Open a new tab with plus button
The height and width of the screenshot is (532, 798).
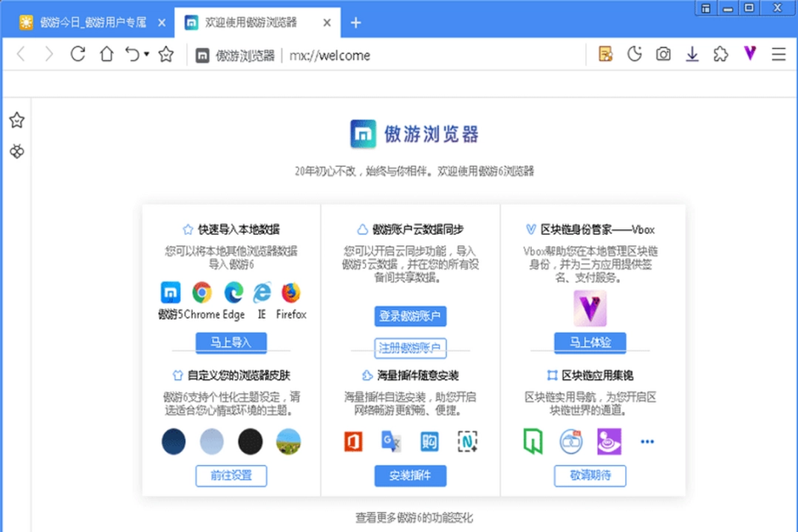(355, 23)
